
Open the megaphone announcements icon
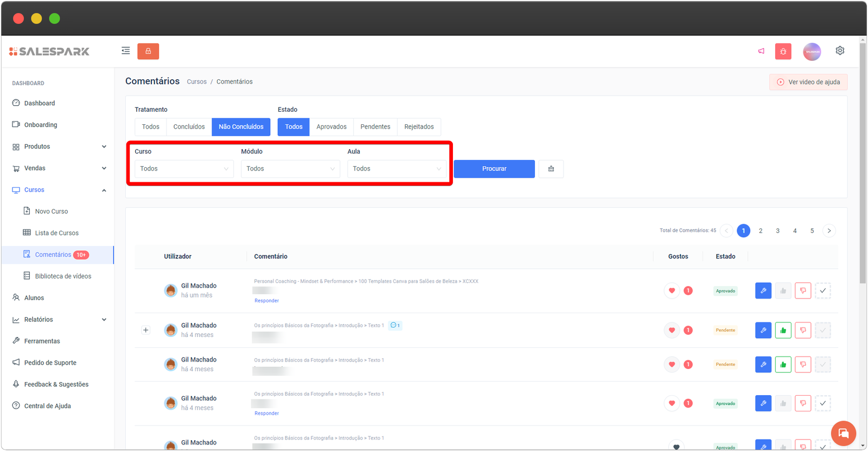tap(761, 51)
